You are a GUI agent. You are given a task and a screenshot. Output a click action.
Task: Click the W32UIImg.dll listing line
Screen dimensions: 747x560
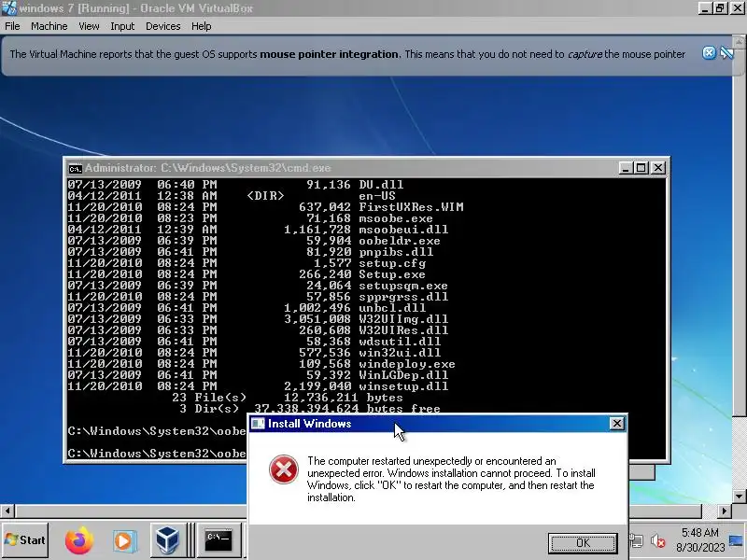(x=258, y=319)
